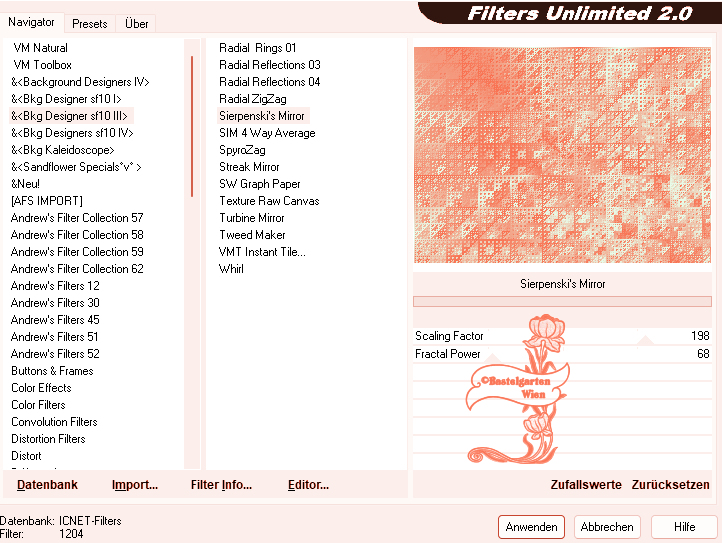Select the Whirl filter
722x543 pixels.
pyautogui.click(x=231, y=269)
